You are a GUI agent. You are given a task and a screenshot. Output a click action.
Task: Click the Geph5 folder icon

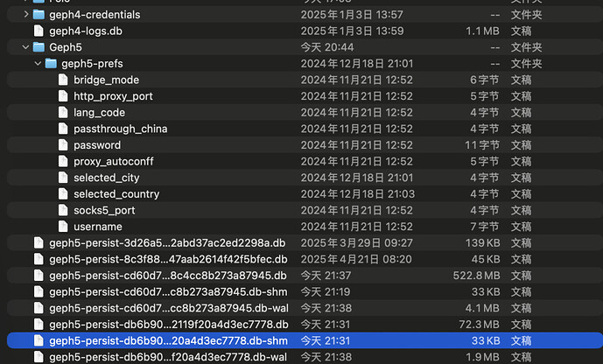39,47
